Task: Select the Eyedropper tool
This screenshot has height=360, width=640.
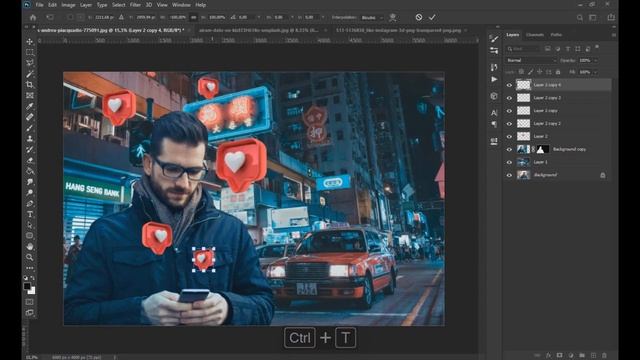Action: (x=30, y=106)
